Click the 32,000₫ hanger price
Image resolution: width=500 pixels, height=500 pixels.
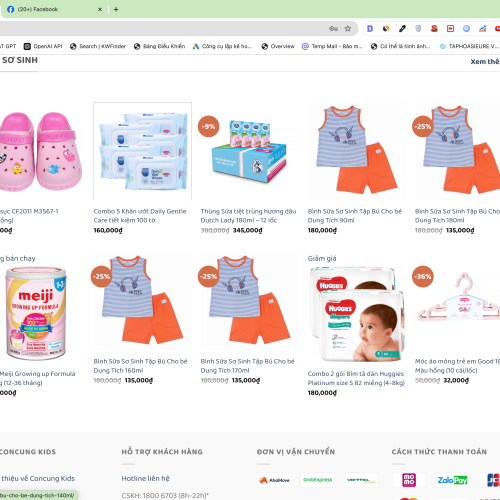pos(456,380)
